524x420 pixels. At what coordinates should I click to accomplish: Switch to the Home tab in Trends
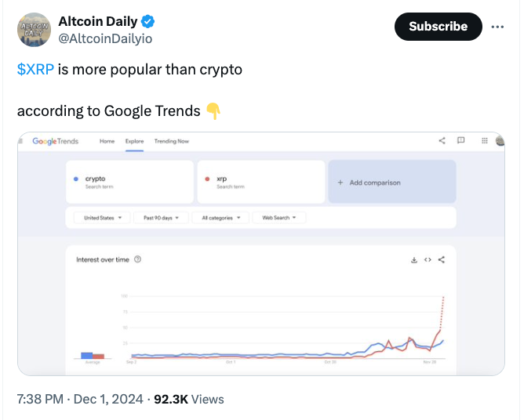[107, 141]
